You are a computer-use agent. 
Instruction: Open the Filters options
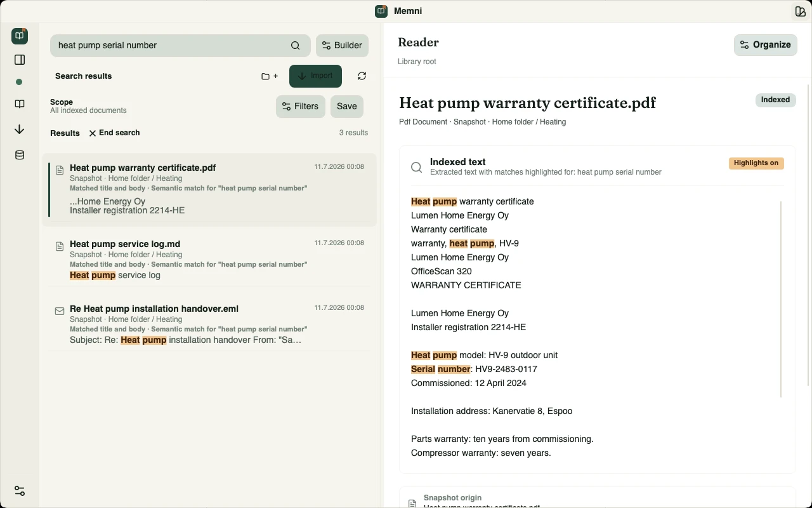tap(301, 107)
